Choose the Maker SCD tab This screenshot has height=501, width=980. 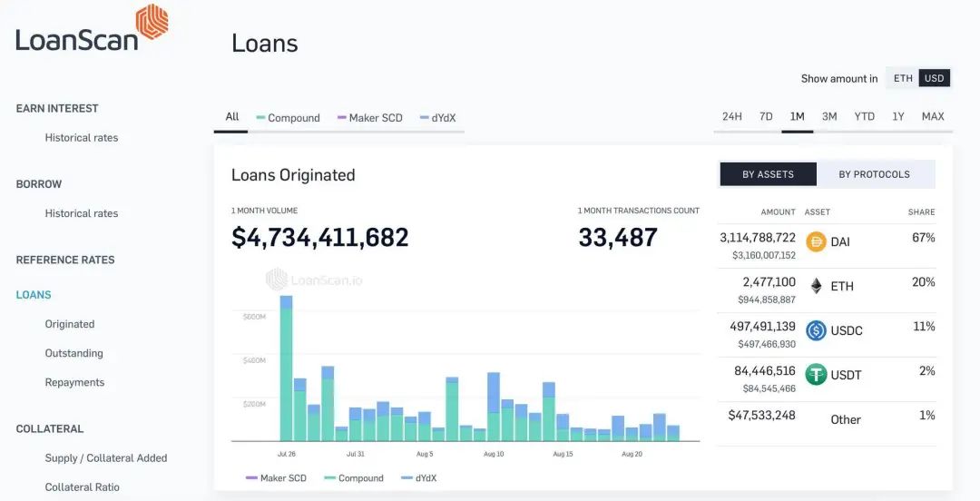click(369, 118)
